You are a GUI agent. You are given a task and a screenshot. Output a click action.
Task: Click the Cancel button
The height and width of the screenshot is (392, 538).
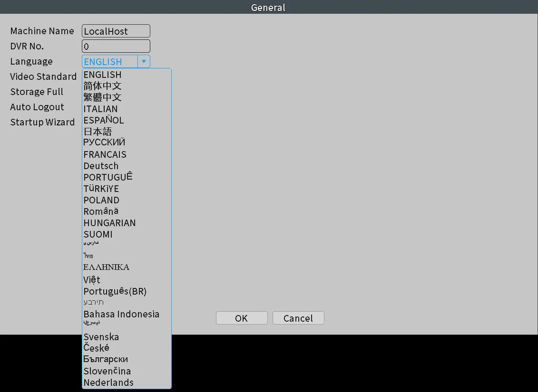point(298,318)
